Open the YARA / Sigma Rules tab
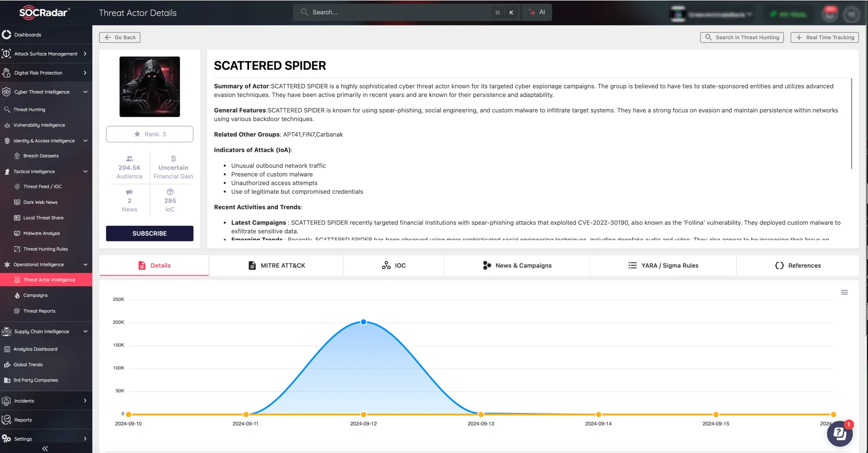The image size is (868, 453). [x=663, y=265]
